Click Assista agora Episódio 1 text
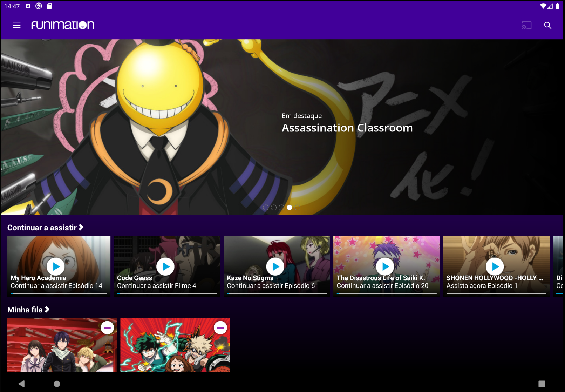This screenshot has height=392, width=565. (482, 286)
